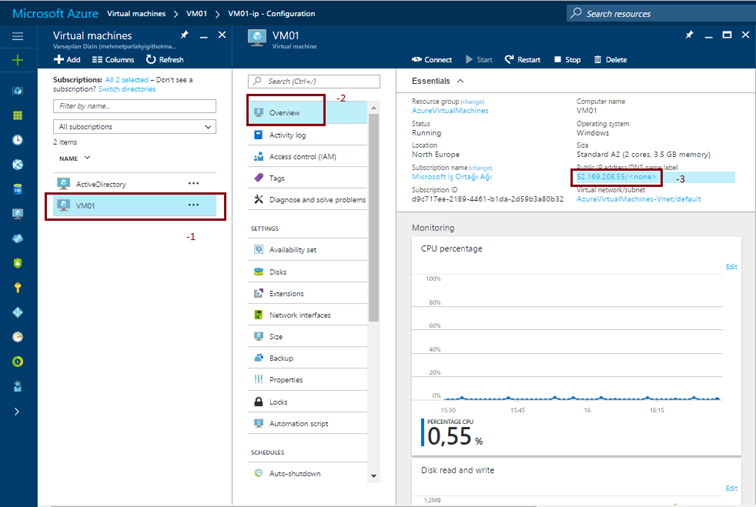Open the gauge Monitor sidebar icon
The height and width of the screenshot is (507, 756).
(17, 337)
